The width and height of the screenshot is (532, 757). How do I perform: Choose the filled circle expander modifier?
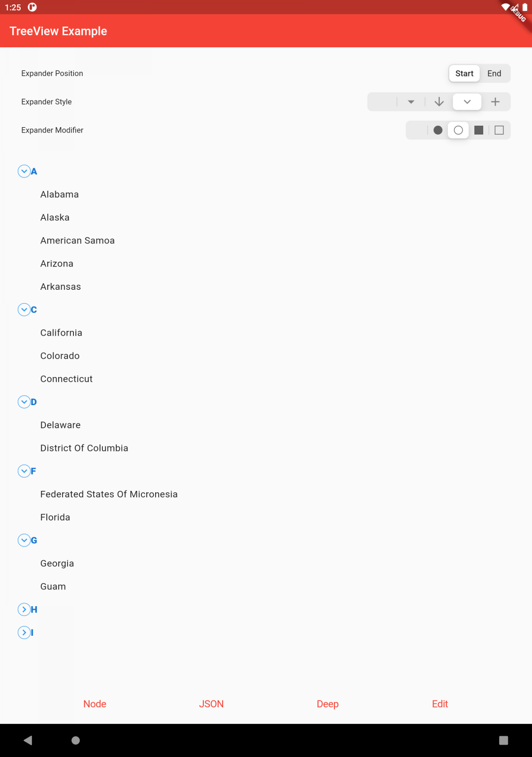pos(438,130)
